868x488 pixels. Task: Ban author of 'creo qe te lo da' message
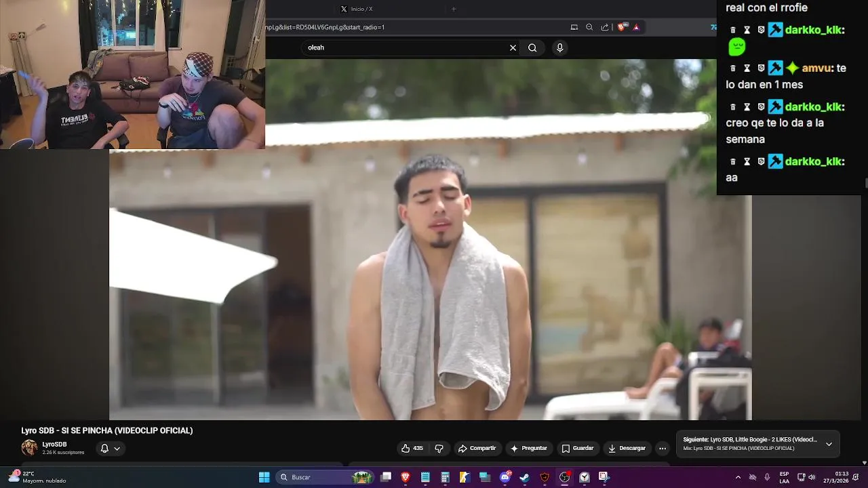(761, 107)
